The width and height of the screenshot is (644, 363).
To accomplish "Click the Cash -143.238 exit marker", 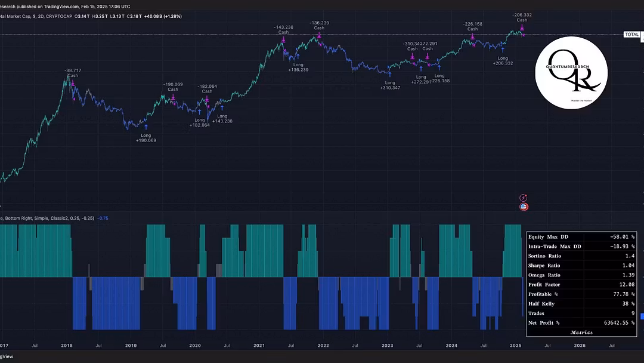I will (x=283, y=39).
